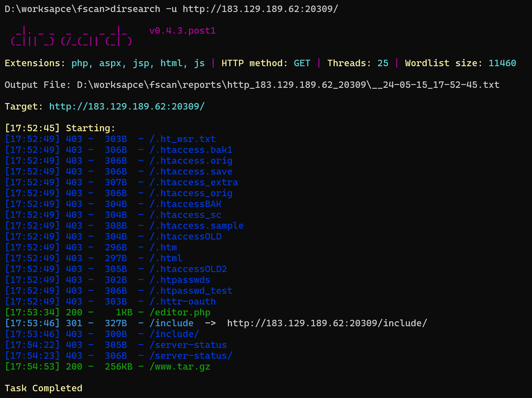Click the /.htaccess_orig result path
This screenshot has height=398, width=532.
click(x=191, y=193)
